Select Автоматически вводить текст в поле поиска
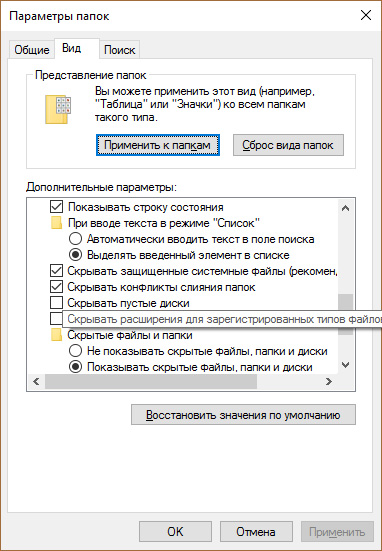The height and width of the screenshot is (551, 382). 76,239
